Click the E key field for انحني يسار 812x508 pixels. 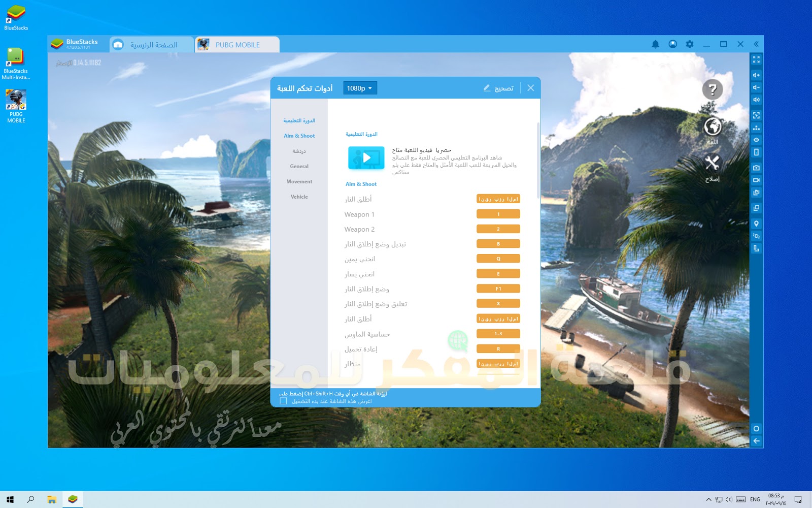pyautogui.click(x=498, y=274)
